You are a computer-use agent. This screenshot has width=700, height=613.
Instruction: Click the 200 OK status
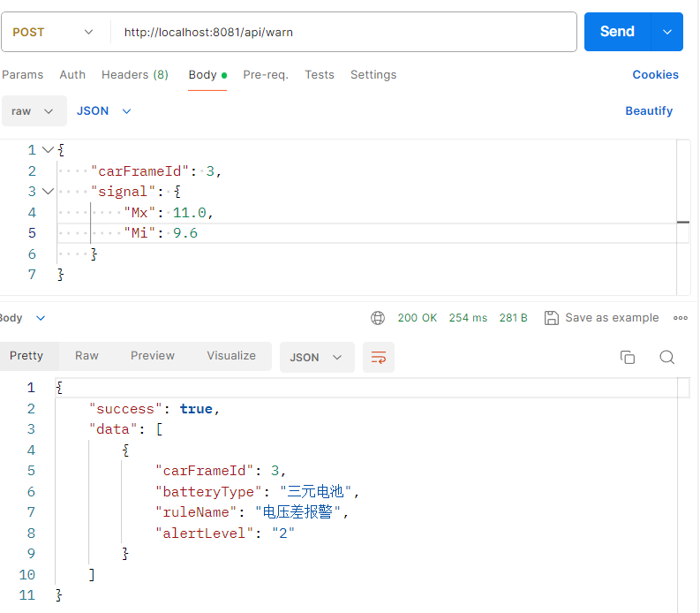coord(418,318)
